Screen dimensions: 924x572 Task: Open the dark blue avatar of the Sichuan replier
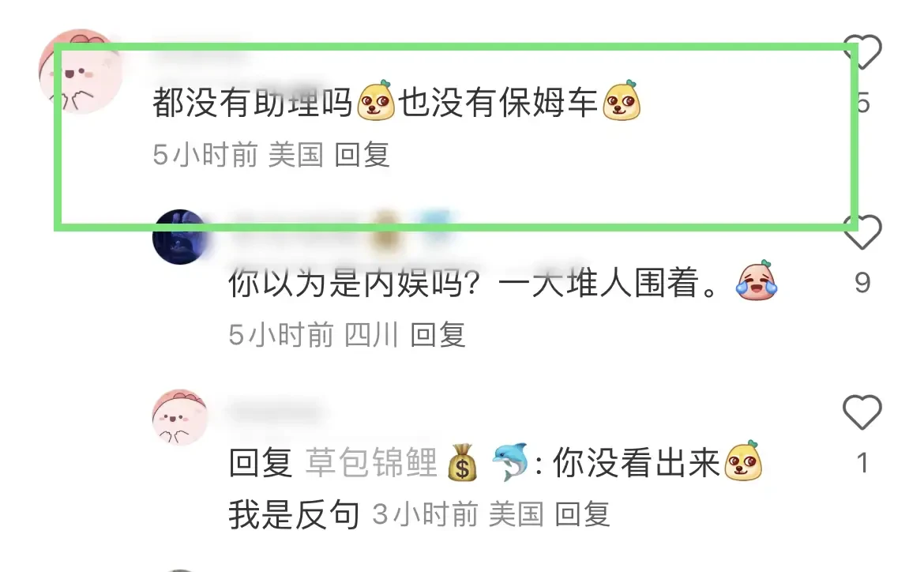(x=180, y=237)
